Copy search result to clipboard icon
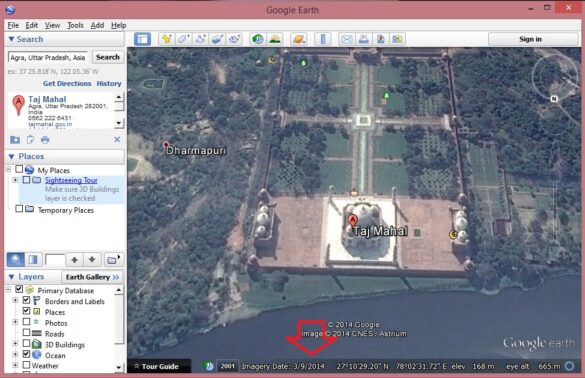585x378 pixels. (x=30, y=140)
